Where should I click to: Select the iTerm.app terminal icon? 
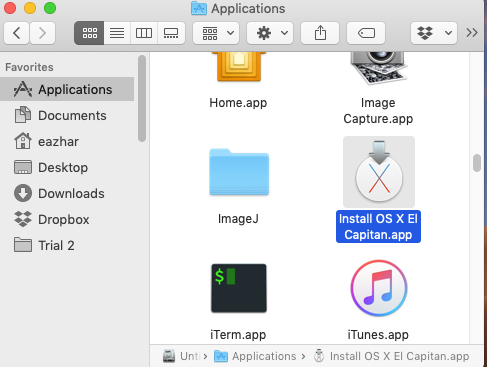coord(239,288)
